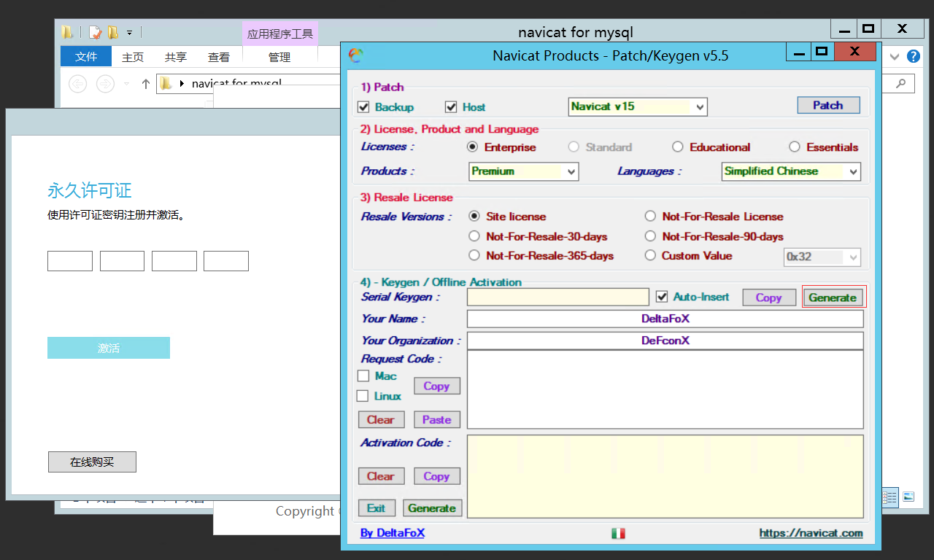Open Explorer recent locations dropdown arrow
Screen dimensions: 934x560
[x=126, y=85]
